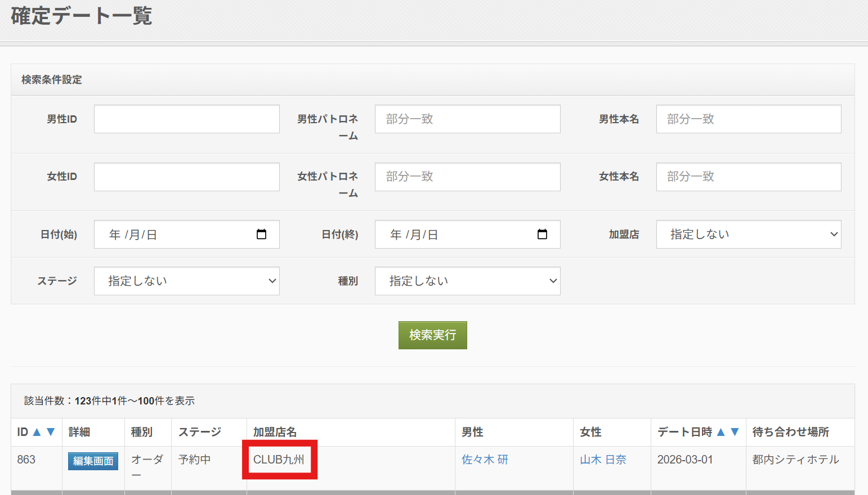
Task: Expand the ステージ dropdown
Action: point(186,281)
